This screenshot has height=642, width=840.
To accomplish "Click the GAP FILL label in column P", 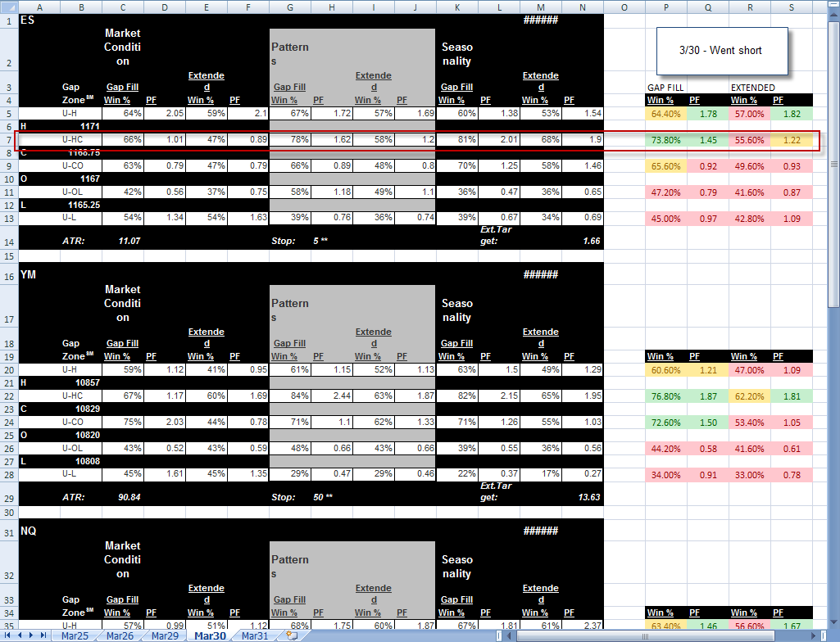I will point(665,88).
